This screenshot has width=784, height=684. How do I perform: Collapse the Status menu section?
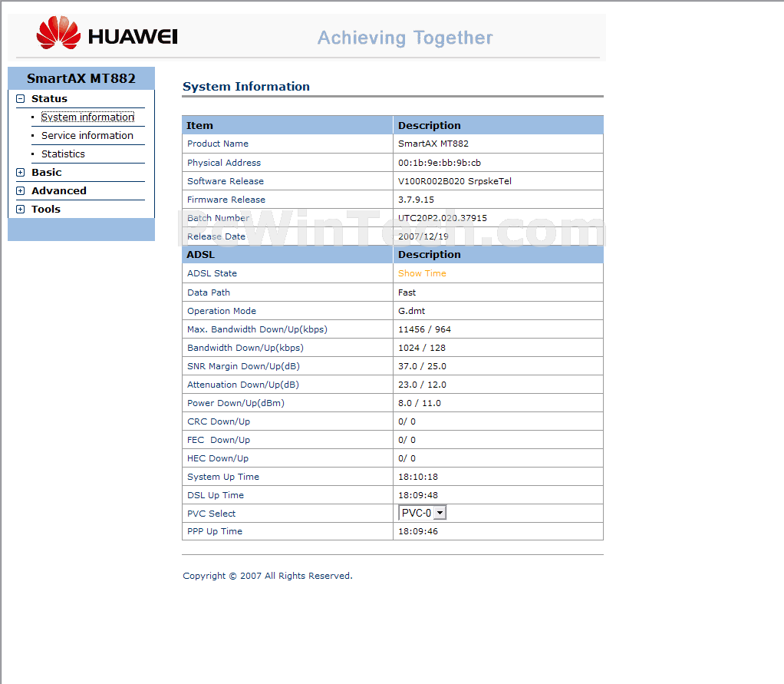(x=21, y=99)
